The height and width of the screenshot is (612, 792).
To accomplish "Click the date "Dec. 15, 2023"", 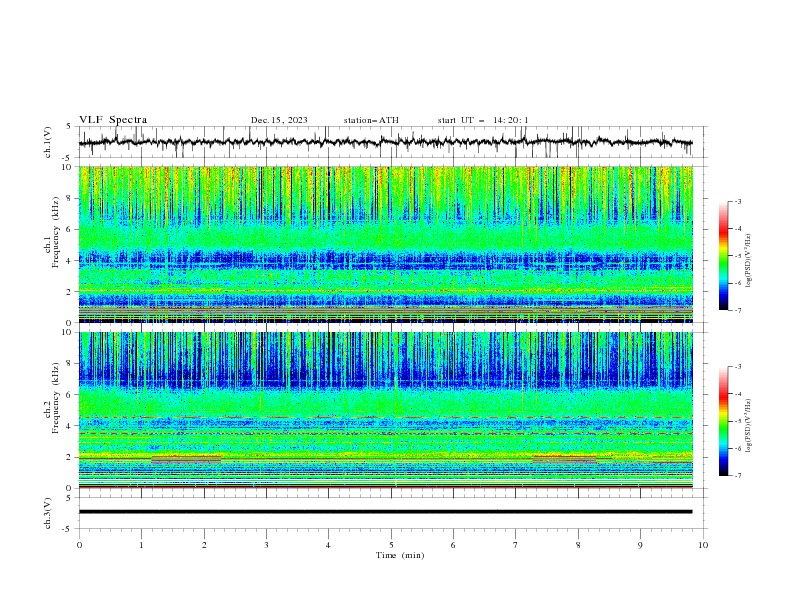I will point(279,120).
